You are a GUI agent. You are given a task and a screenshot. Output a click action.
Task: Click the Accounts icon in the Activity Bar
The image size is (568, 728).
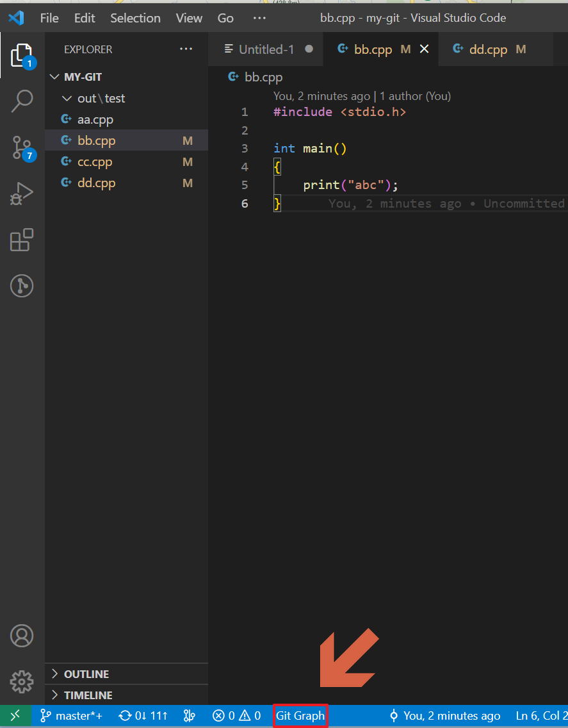[x=22, y=636]
